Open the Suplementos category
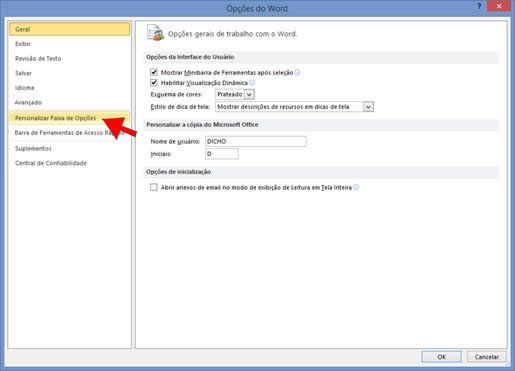This screenshot has height=371, width=515. [70, 149]
